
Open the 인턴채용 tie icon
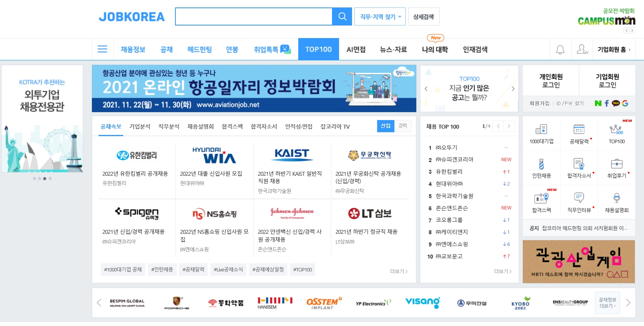(x=542, y=164)
